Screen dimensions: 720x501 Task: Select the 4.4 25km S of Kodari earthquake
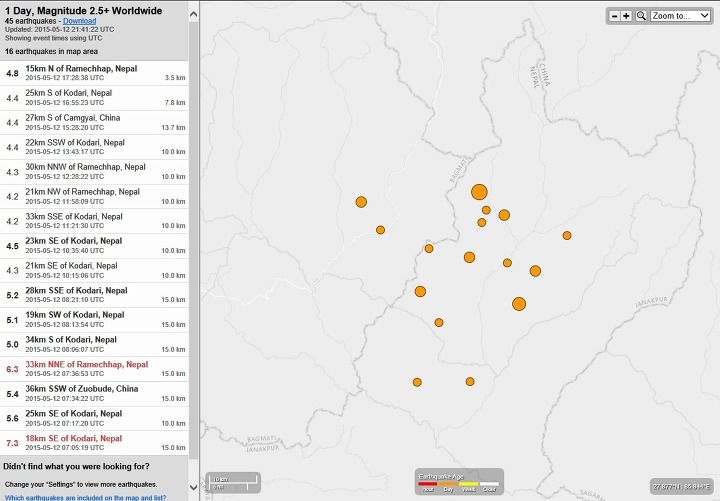(x=94, y=98)
